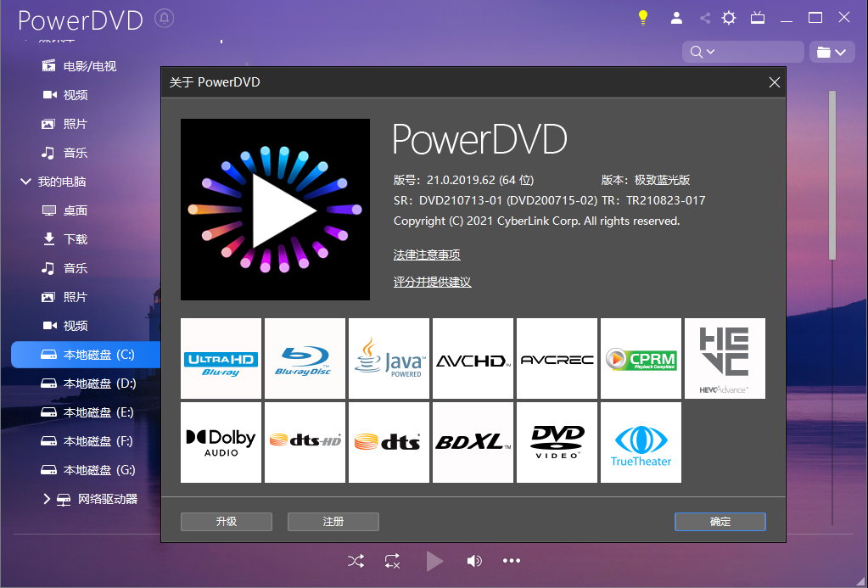868x588 pixels.
Task: Open 音乐 under 我的电脑
Action: coord(64,268)
